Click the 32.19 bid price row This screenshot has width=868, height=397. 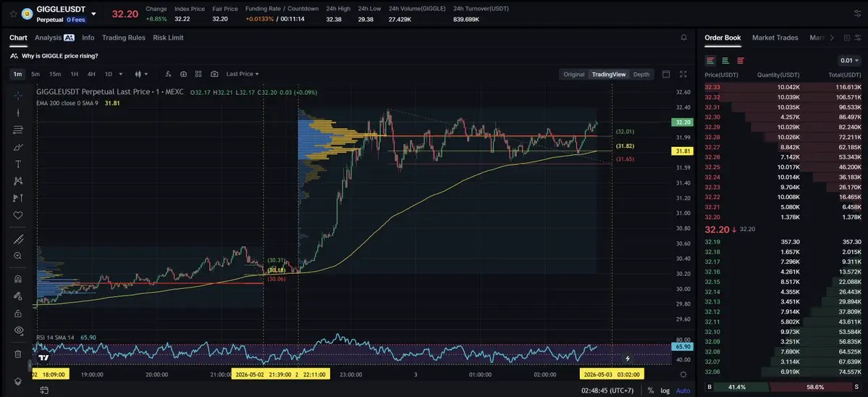click(x=783, y=242)
